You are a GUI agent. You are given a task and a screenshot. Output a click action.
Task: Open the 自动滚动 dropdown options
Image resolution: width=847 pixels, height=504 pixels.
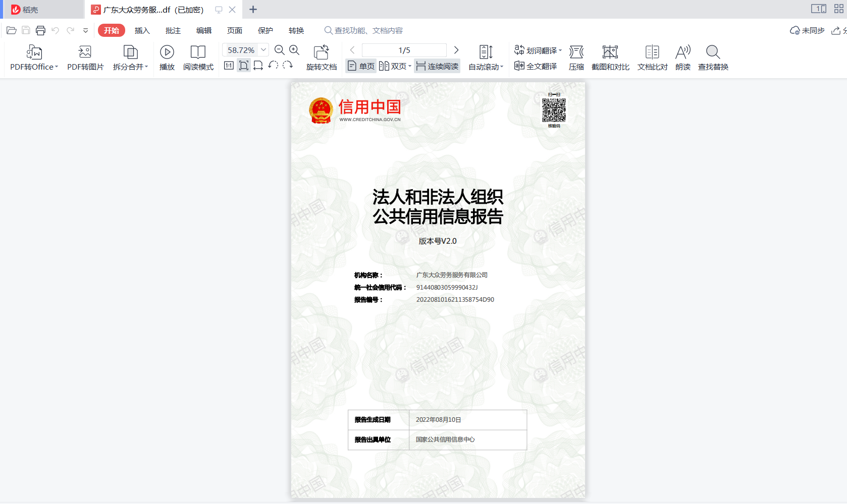[x=502, y=66]
